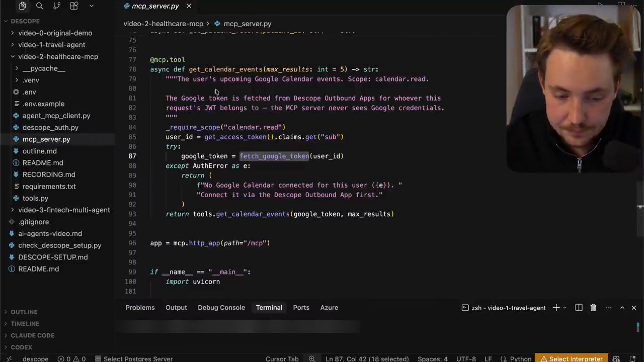Switch to the Azure tab

click(329, 308)
